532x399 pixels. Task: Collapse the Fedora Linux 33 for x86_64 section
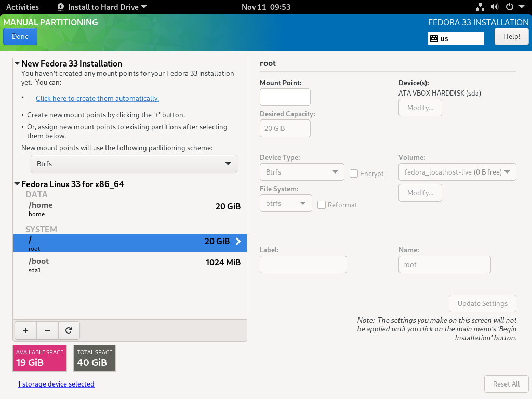click(x=17, y=184)
